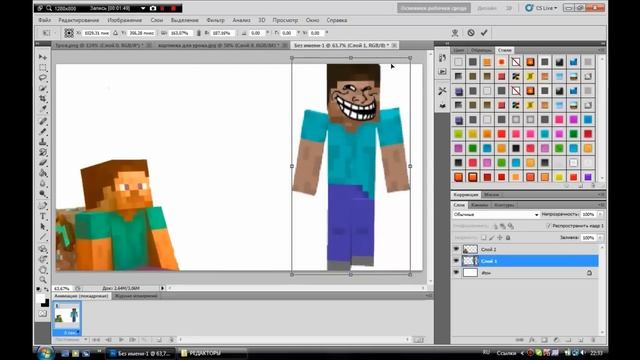
Task: Play the animation
Action: click(x=121, y=340)
